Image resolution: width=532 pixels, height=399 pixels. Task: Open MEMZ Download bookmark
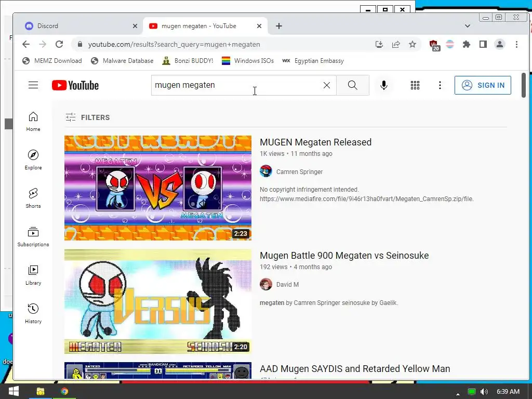[52, 61]
